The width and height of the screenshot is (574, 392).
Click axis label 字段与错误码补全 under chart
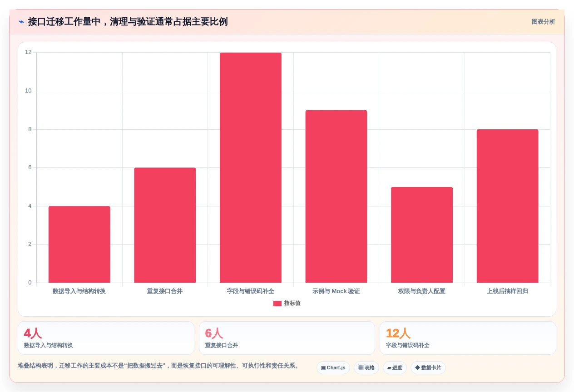251,291
